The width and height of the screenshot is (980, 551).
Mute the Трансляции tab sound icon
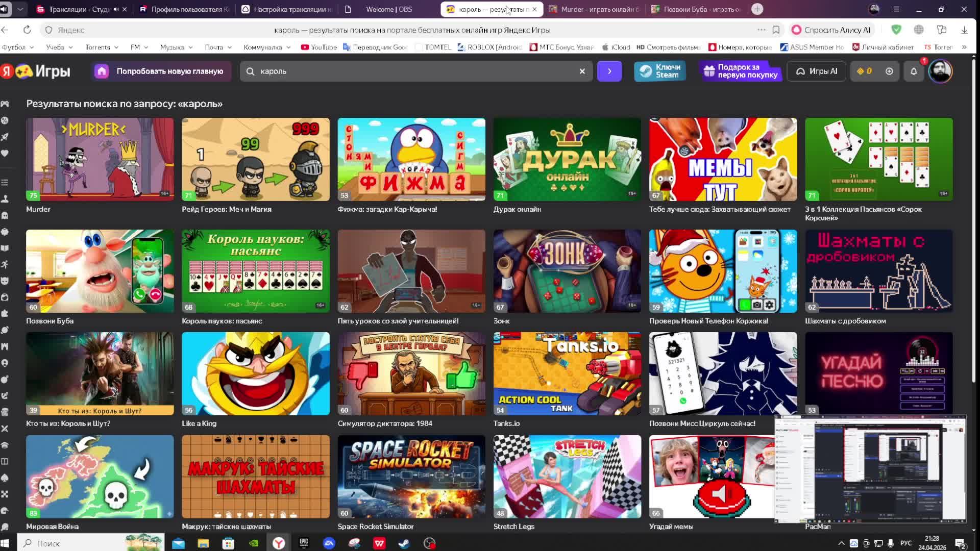pyautogui.click(x=116, y=9)
